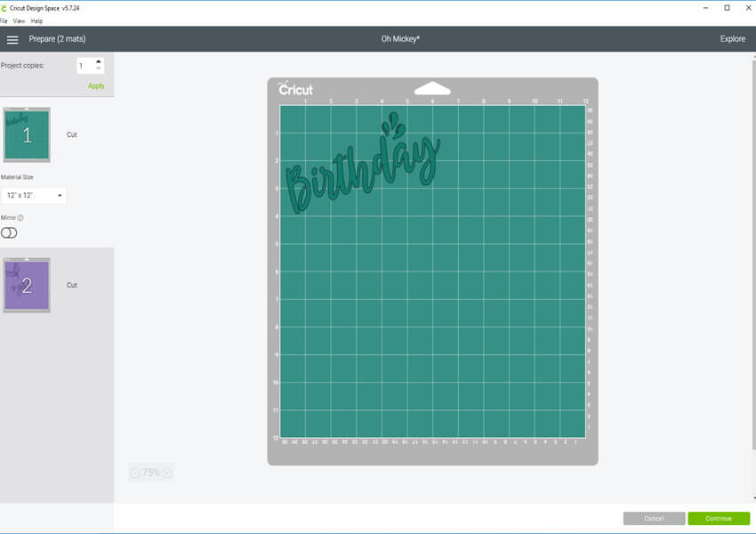
Task: Close the Cricut Design Space window
Action: (x=749, y=8)
